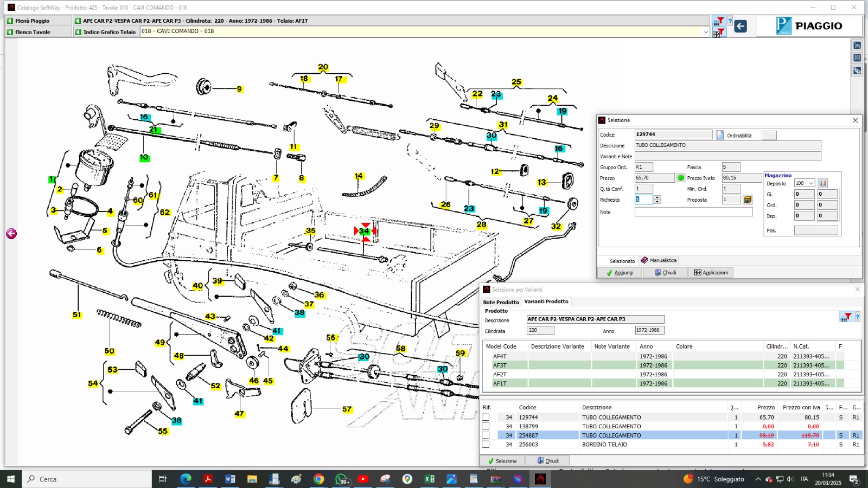Click the document icon next to Codice field

coord(720,135)
